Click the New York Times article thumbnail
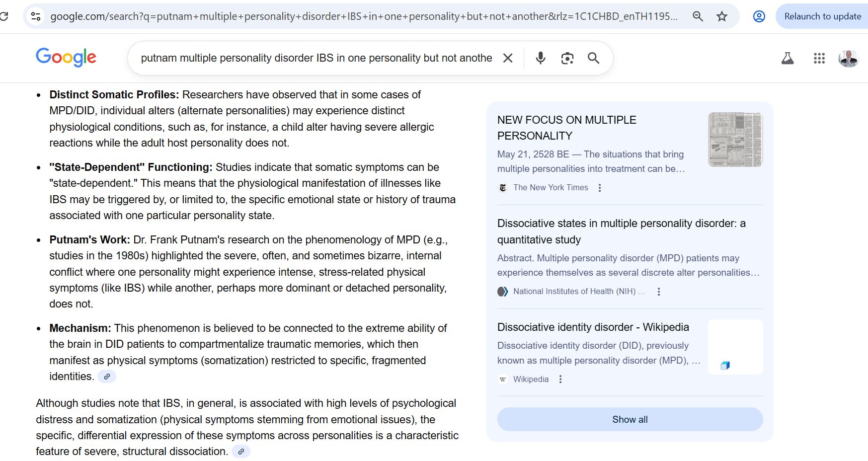This screenshot has width=868, height=461. [735, 140]
